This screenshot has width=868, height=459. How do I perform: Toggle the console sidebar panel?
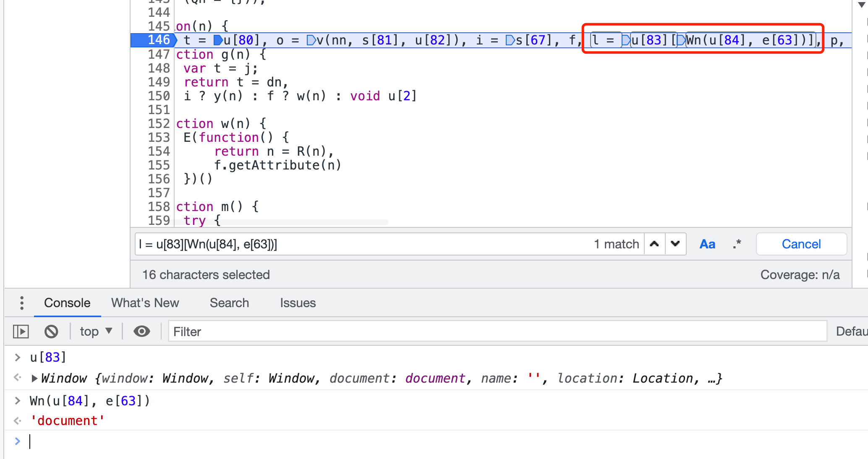click(x=21, y=331)
